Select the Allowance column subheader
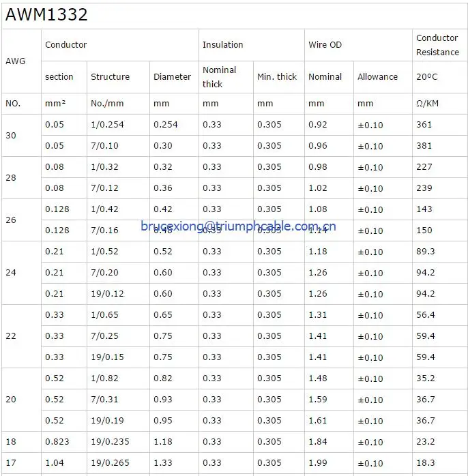This screenshot has width=468, height=476. pyautogui.click(x=377, y=77)
